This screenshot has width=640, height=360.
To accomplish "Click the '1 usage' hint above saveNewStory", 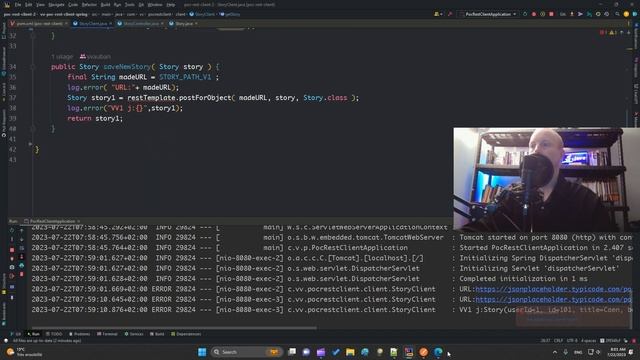I will (x=62, y=56).
